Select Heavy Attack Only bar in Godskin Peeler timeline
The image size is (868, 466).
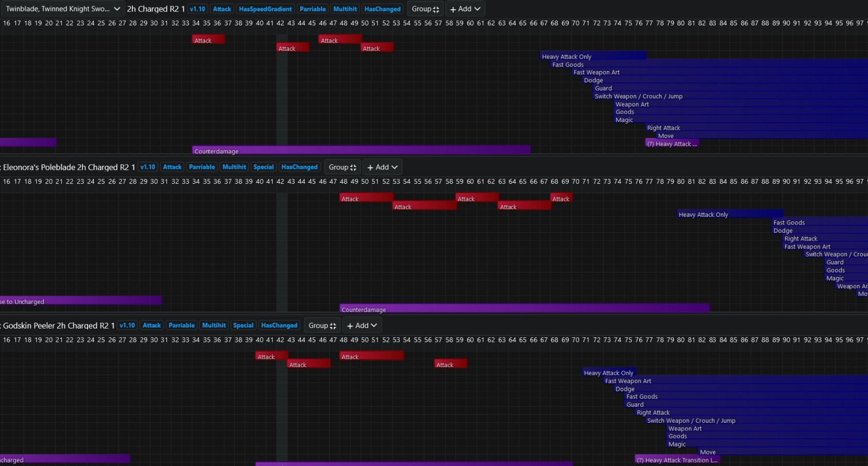tap(609, 373)
